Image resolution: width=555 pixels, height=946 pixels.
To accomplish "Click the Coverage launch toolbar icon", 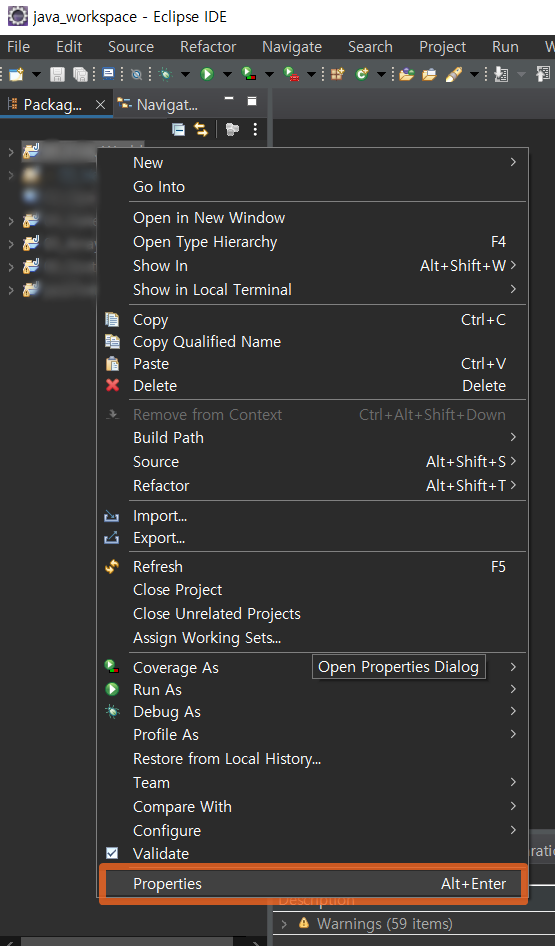I will point(249,74).
